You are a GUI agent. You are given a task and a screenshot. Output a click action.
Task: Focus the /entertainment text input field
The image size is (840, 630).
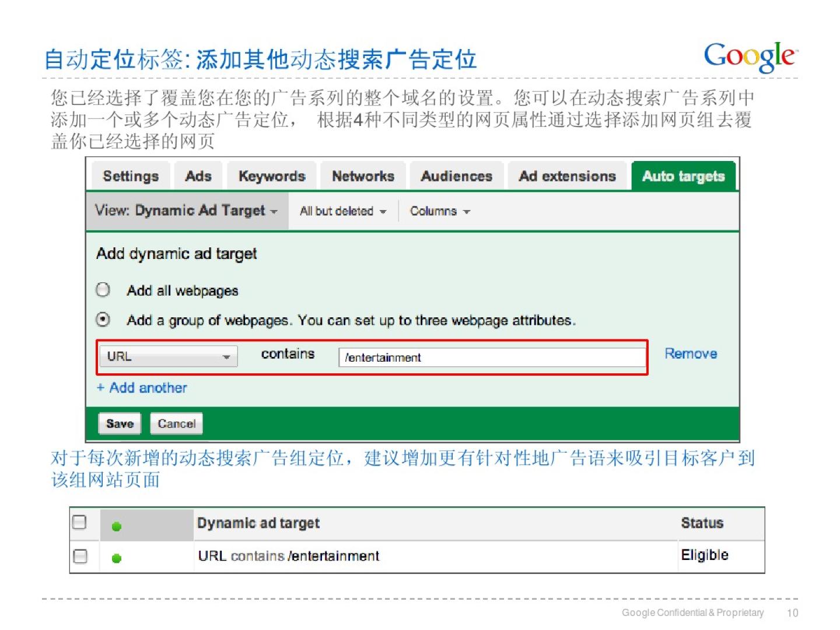pos(491,357)
